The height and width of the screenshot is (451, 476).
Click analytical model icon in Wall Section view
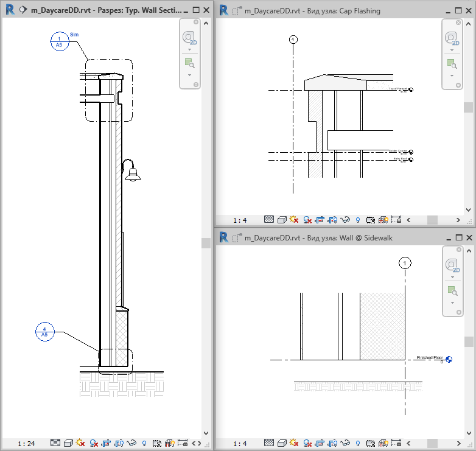pyautogui.click(x=170, y=443)
